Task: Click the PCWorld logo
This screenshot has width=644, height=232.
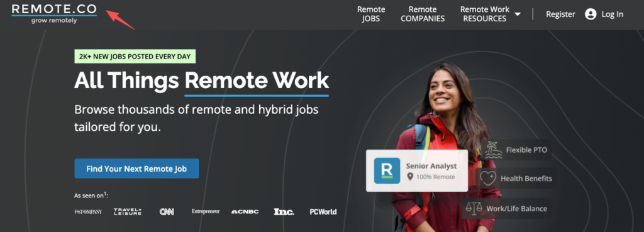Action: [x=323, y=212]
